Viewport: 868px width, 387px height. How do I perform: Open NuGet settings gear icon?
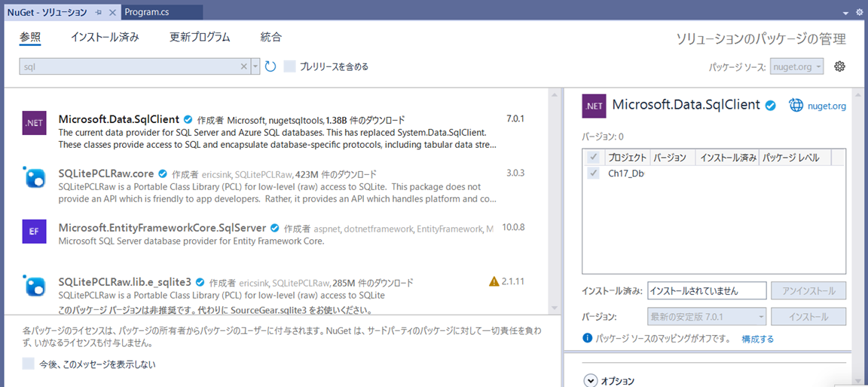[x=839, y=66]
